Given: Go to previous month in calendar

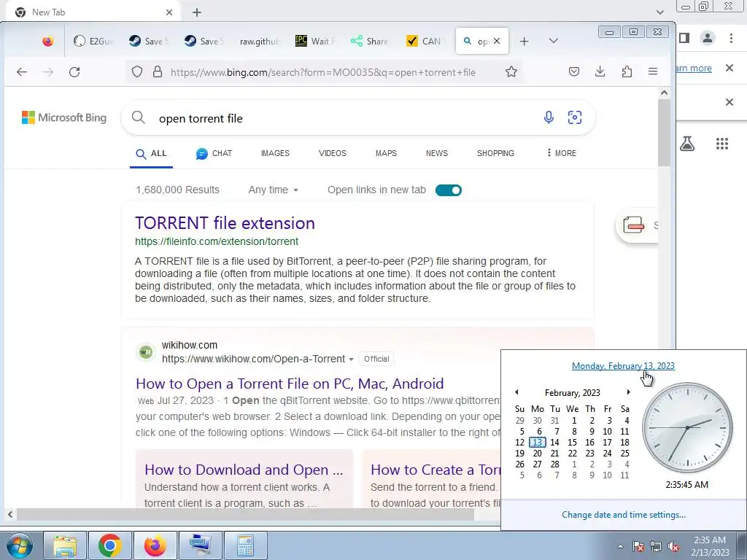Looking at the screenshot, I should 516,392.
